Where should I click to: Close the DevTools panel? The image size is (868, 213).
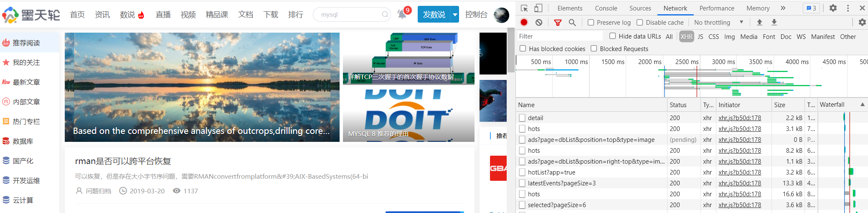point(862,8)
